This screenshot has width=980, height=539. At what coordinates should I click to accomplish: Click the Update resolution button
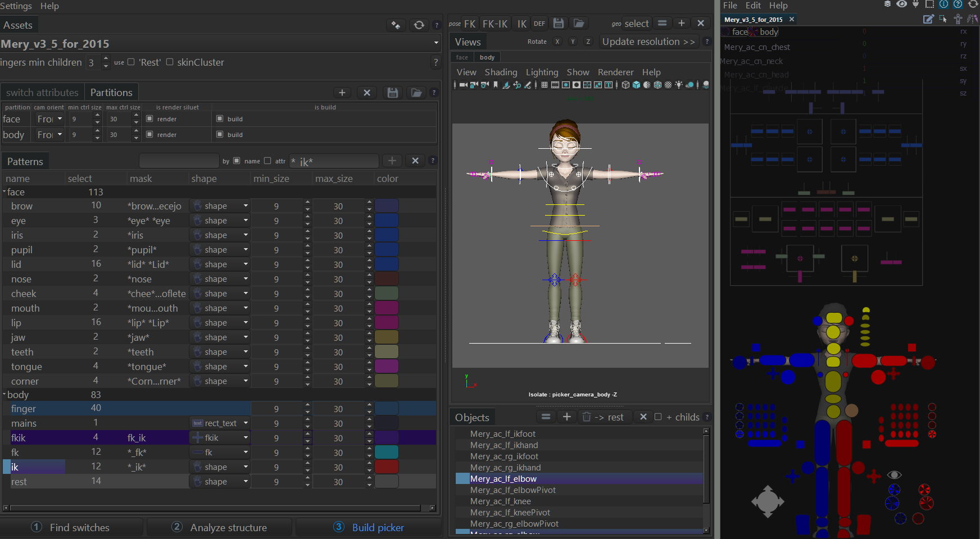(x=648, y=42)
